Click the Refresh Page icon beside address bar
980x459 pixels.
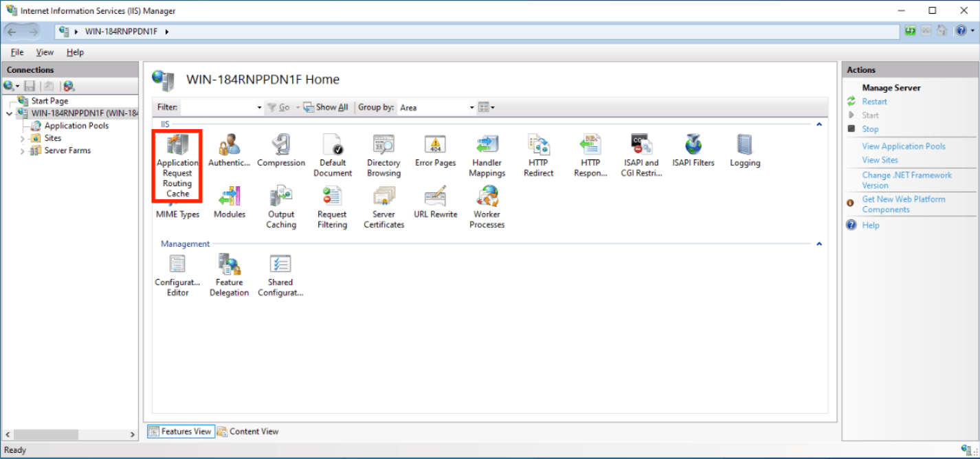click(x=911, y=31)
